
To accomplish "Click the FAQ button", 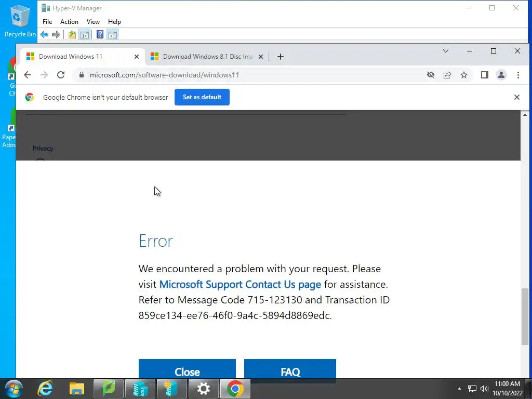I will pos(290,370).
